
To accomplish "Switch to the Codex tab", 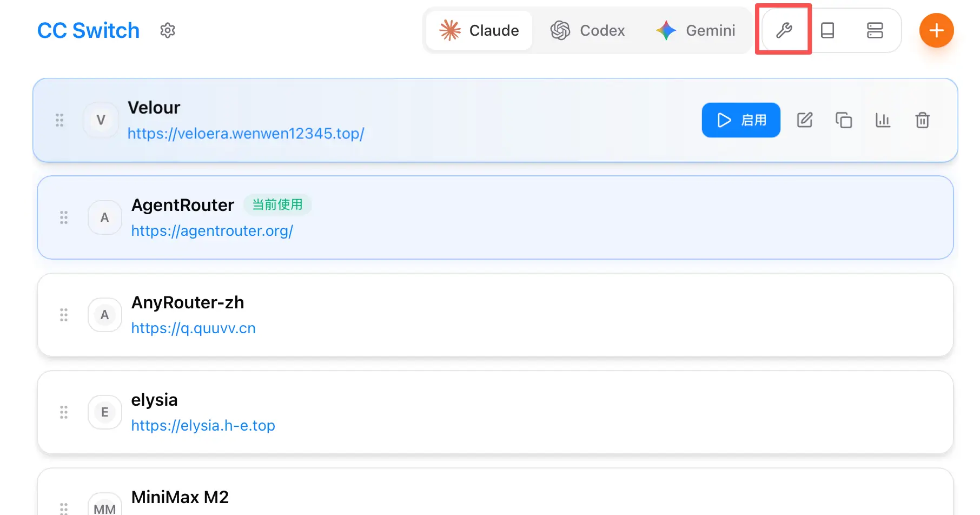I will point(588,30).
